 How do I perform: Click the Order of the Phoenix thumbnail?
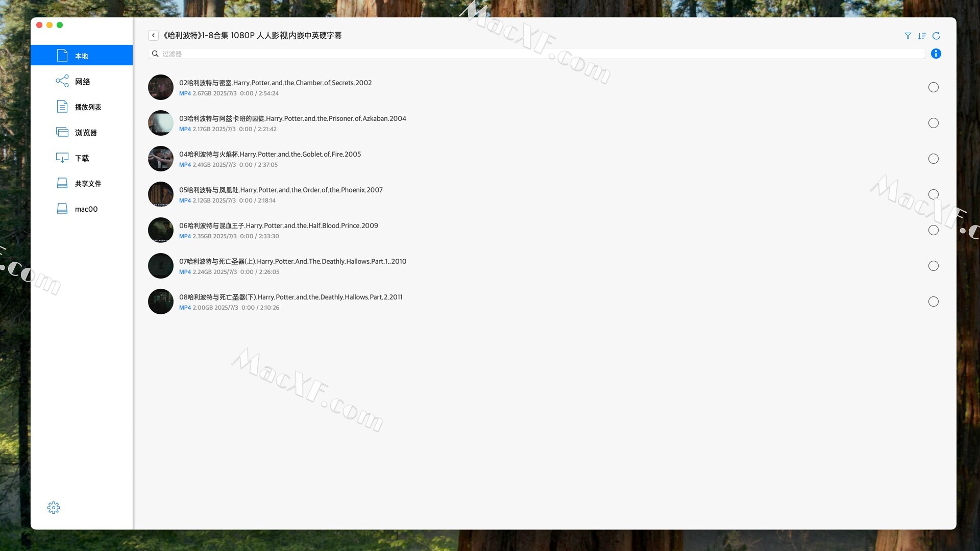(160, 194)
